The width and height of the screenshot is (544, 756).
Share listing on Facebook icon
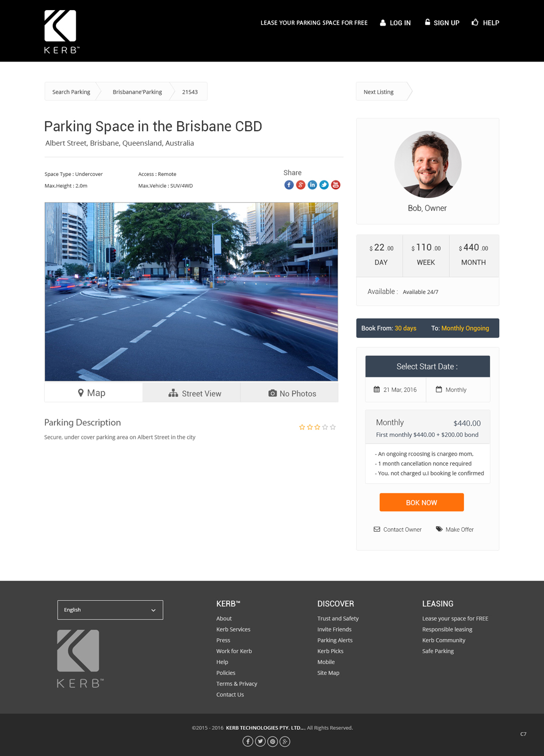289,185
